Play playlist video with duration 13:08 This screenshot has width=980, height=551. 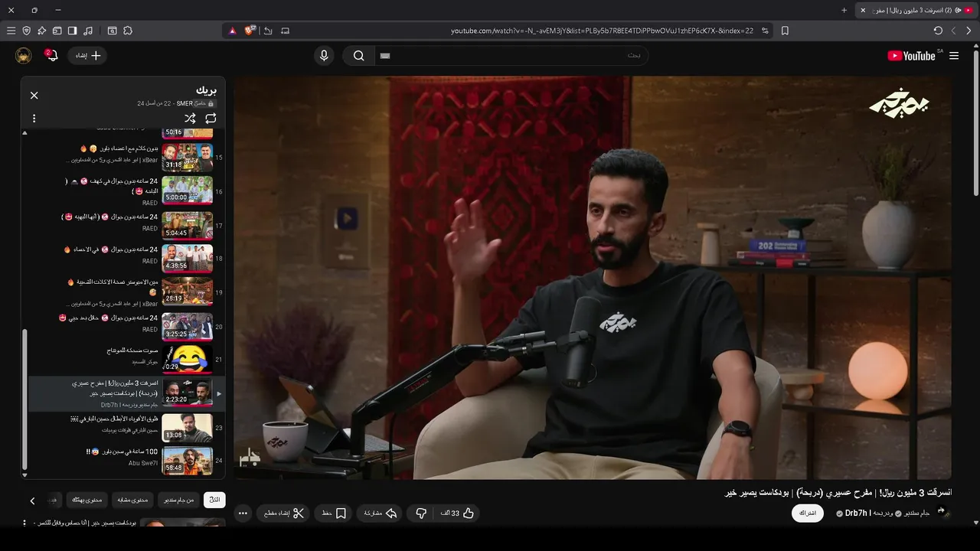point(125,428)
